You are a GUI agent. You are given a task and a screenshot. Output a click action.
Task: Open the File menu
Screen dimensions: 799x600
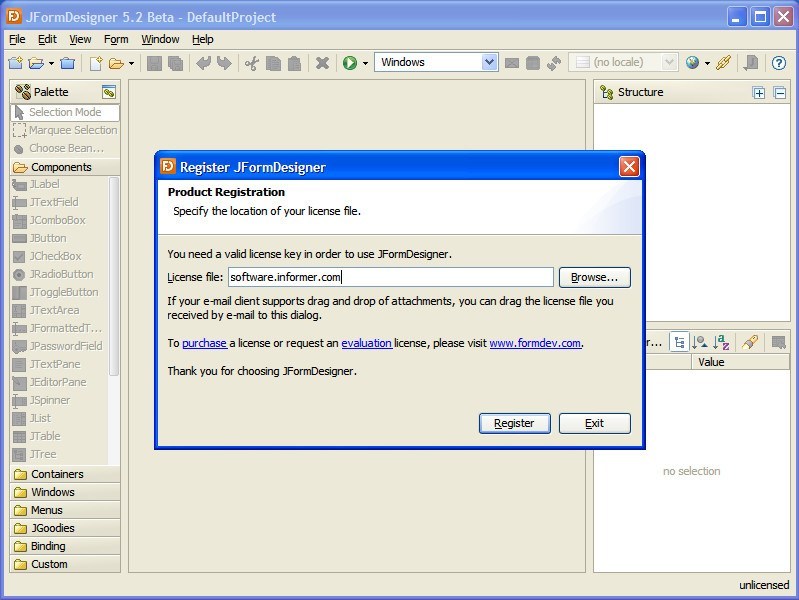(x=17, y=39)
